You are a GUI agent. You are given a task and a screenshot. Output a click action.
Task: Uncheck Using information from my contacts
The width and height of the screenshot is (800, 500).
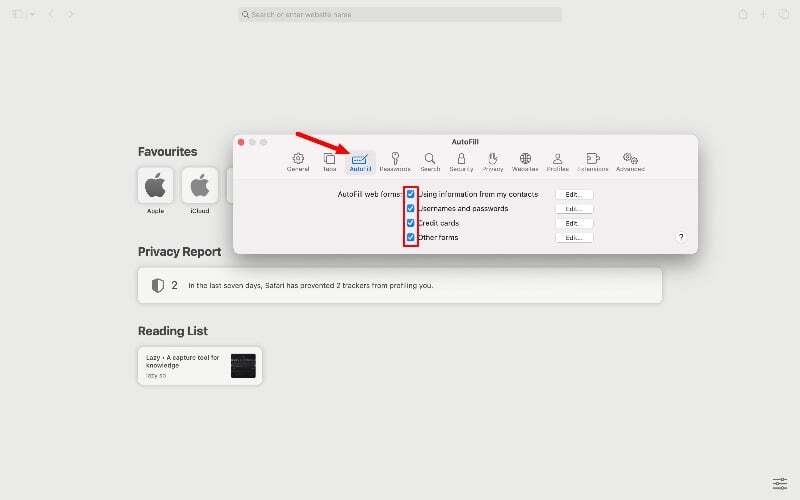pyautogui.click(x=410, y=194)
